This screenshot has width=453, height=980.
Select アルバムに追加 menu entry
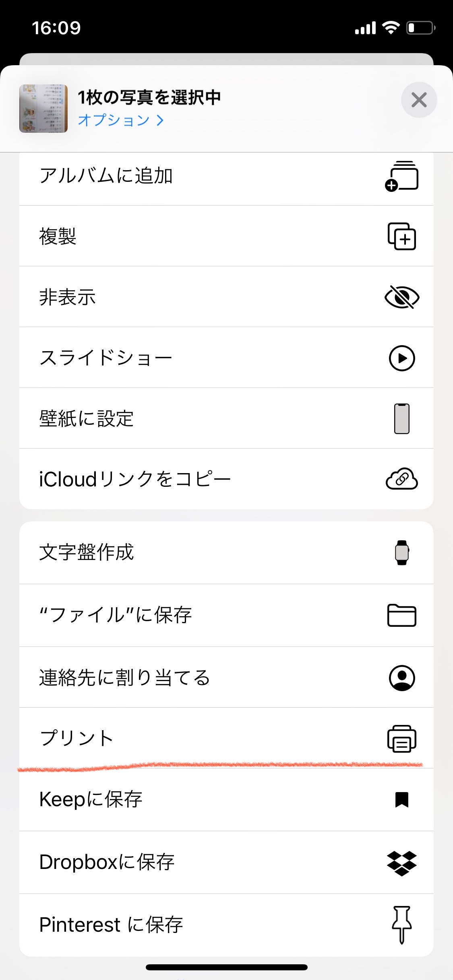point(106,176)
